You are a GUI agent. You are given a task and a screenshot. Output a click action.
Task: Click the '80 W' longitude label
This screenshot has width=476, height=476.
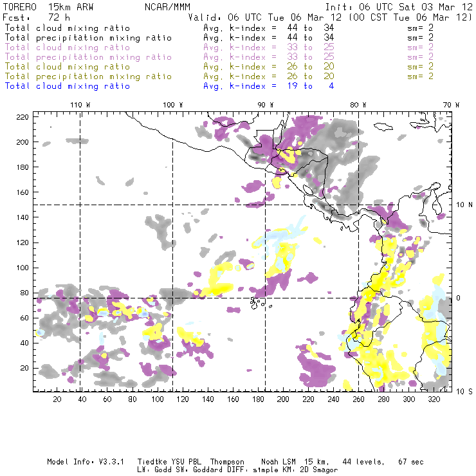pos(358,105)
